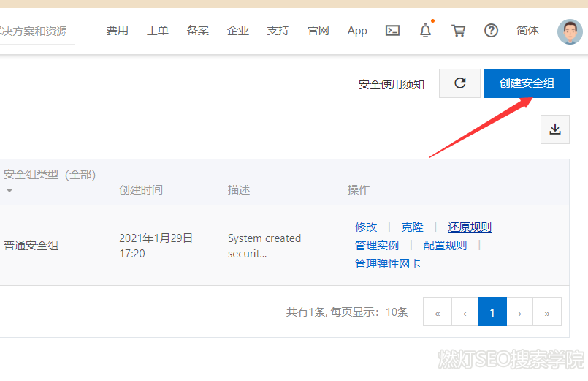Open the shopping cart
The width and height of the screenshot is (588, 381).
458,31
